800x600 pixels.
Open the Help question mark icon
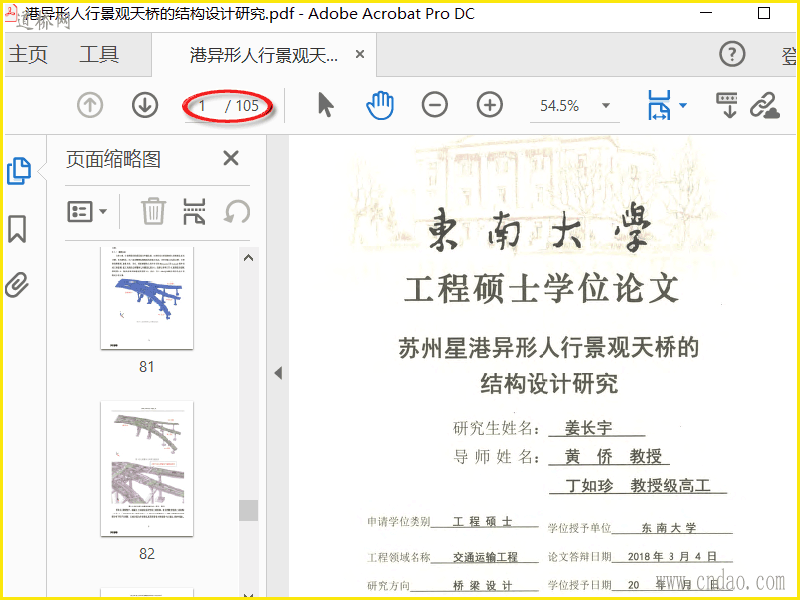732,54
